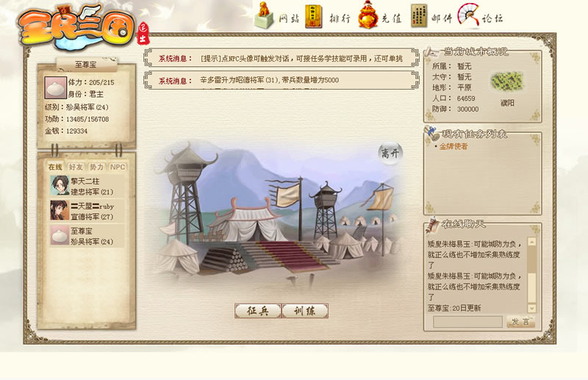Select the 在线 tab
The height and width of the screenshot is (380, 588).
click(55, 167)
